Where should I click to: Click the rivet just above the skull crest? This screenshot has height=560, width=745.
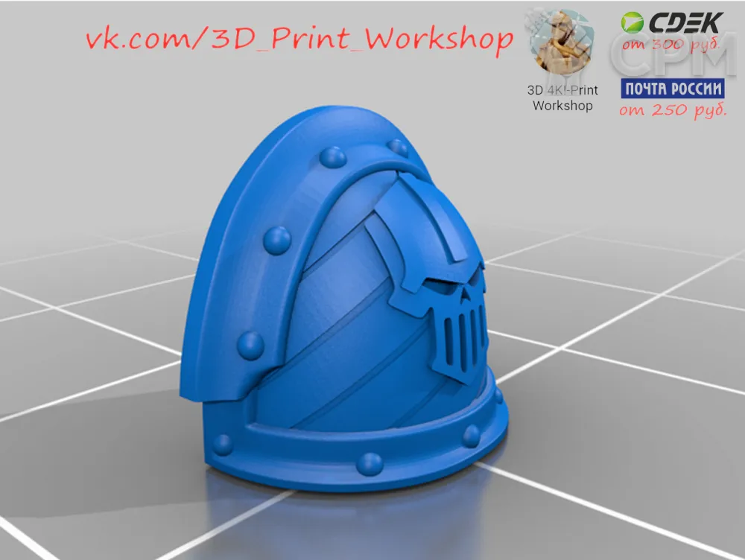[399, 147]
